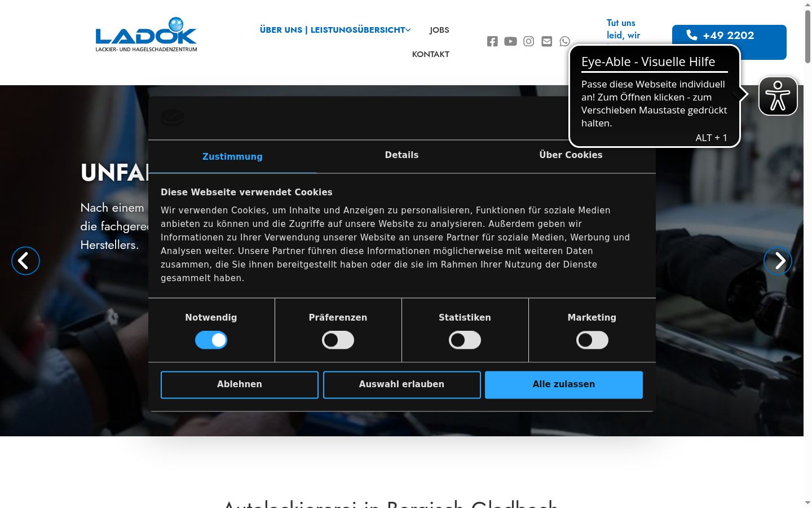The width and height of the screenshot is (812, 508).
Task: Open the Kontakt menu item
Action: click(431, 54)
